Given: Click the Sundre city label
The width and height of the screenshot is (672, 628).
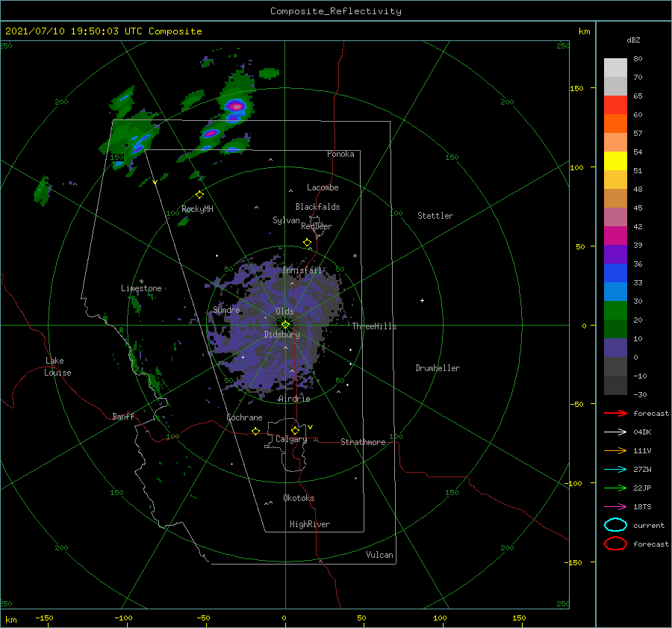Looking at the screenshot, I should point(226,310).
